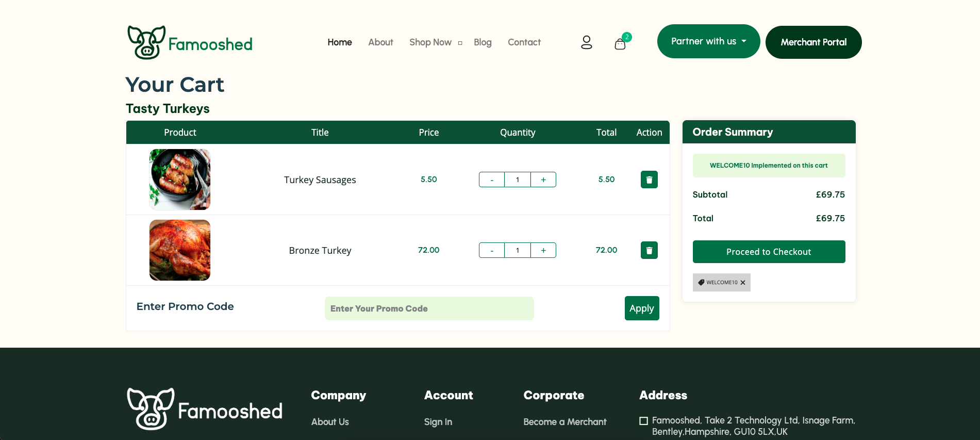Expand the Partner with us dropdown
Screen dimensions: 980x440
[708, 41]
